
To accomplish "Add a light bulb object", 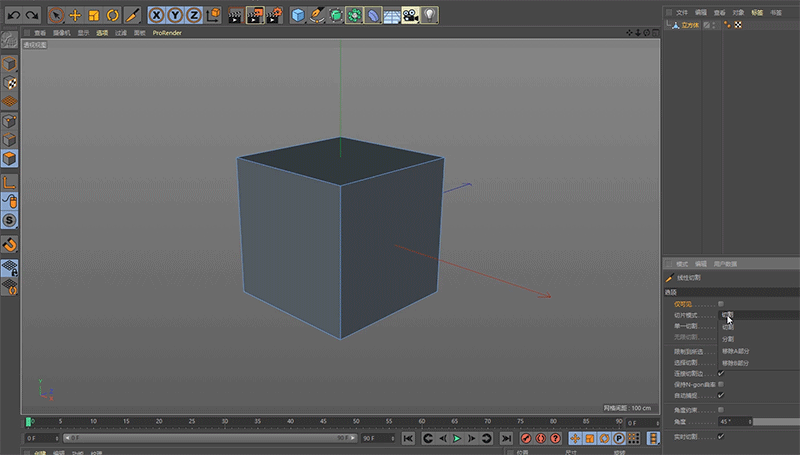I will tap(430, 15).
